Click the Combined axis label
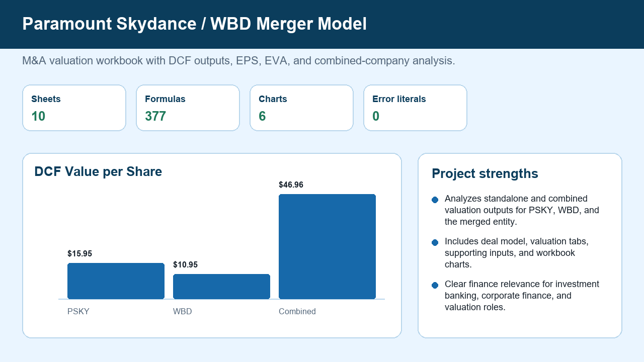This screenshot has width=644, height=362. point(297,312)
